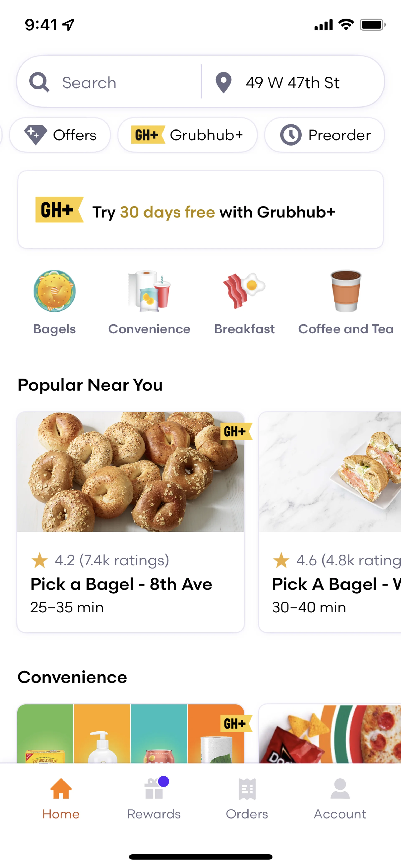Viewport: 401px width, 868px height.
Task: Choose the Coffee and Tea cup icon
Action: pos(346,291)
